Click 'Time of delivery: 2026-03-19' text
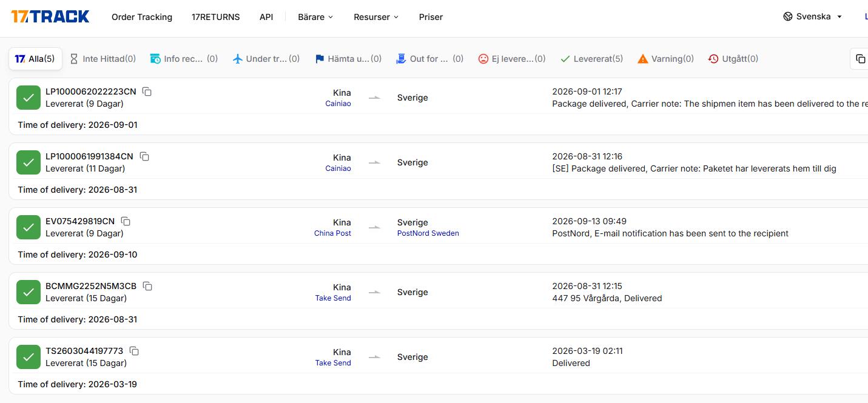868x403 pixels. click(x=78, y=384)
